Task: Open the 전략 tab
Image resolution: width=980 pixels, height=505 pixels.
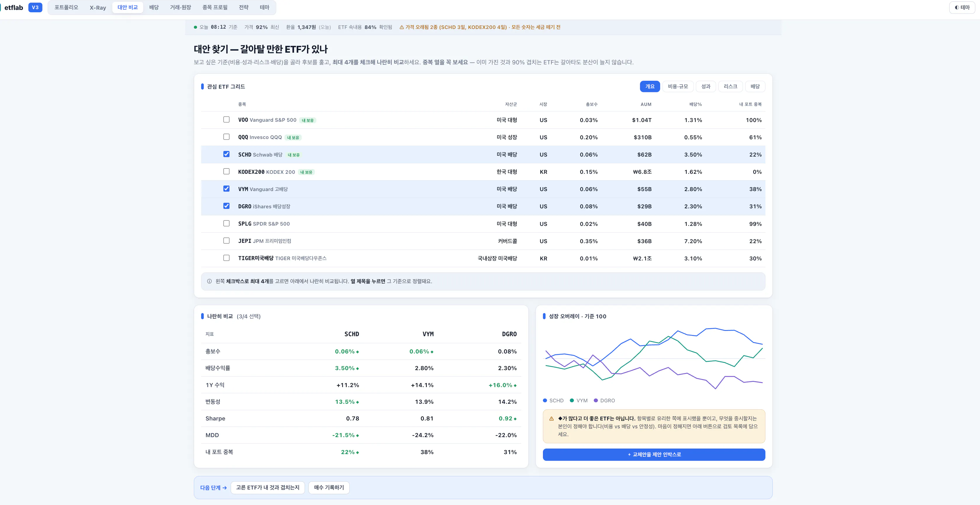Action: (x=244, y=8)
